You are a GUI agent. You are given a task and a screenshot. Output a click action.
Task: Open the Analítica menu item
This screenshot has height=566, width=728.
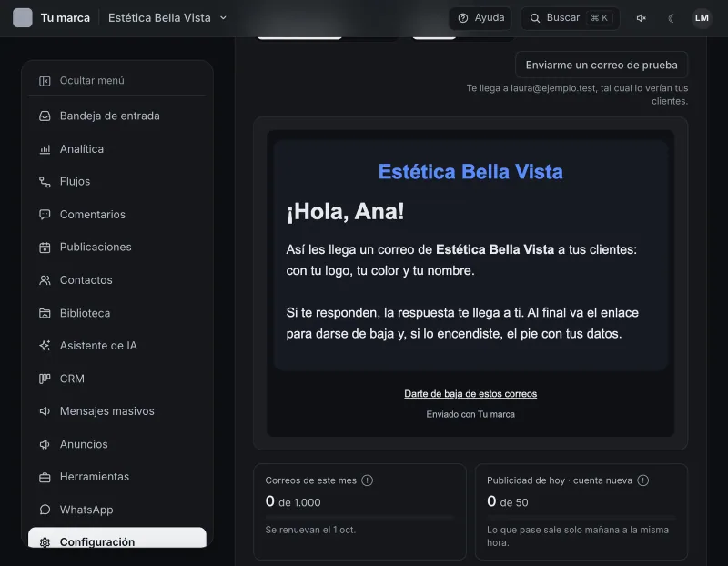pyautogui.click(x=117, y=149)
